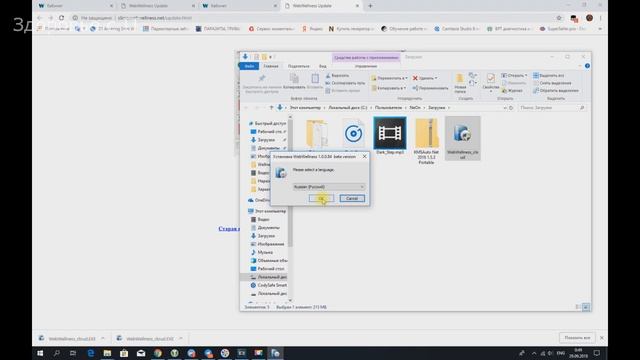Open the Яндекс bookmark
The width and height of the screenshot is (640, 360).
312,29
